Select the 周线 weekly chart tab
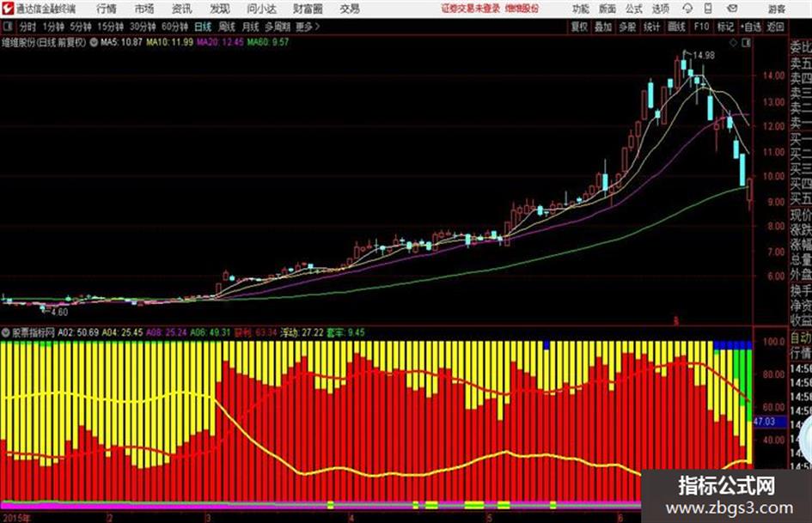Viewport: 812px width, 523px height. pos(227,27)
